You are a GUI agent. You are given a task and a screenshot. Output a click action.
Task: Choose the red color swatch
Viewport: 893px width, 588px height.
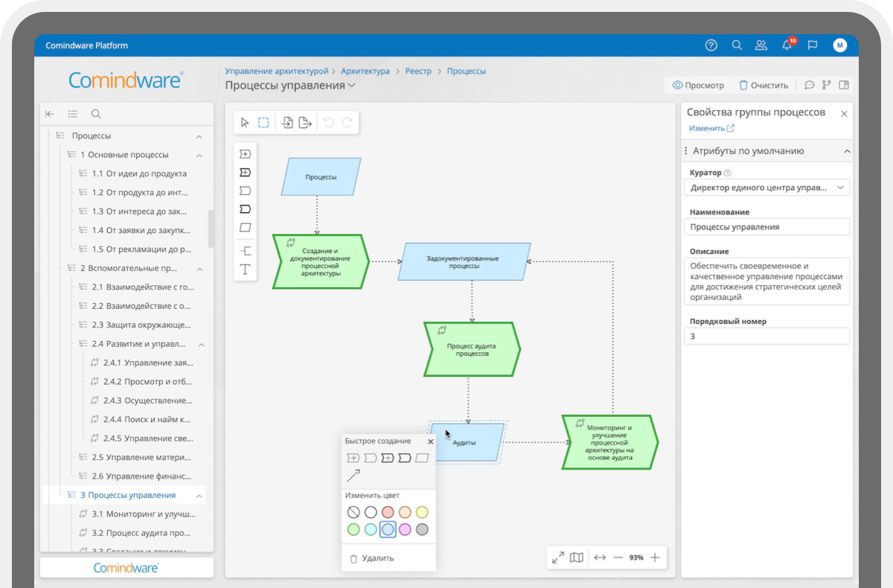[388, 512]
